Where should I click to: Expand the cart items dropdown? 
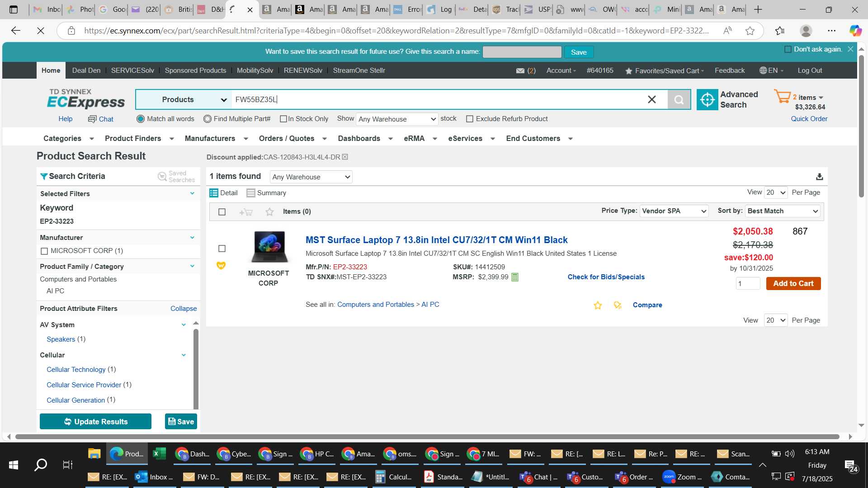pos(821,98)
